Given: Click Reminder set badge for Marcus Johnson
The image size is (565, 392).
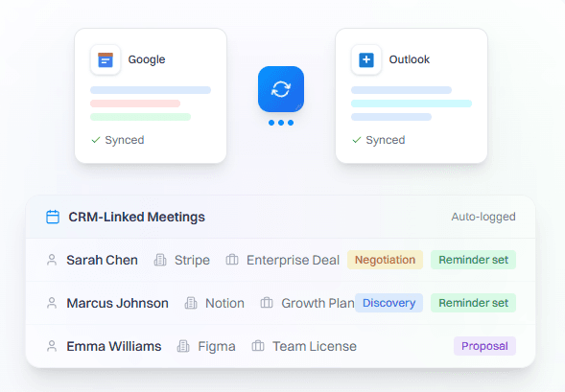Looking at the screenshot, I should (474, 303).
